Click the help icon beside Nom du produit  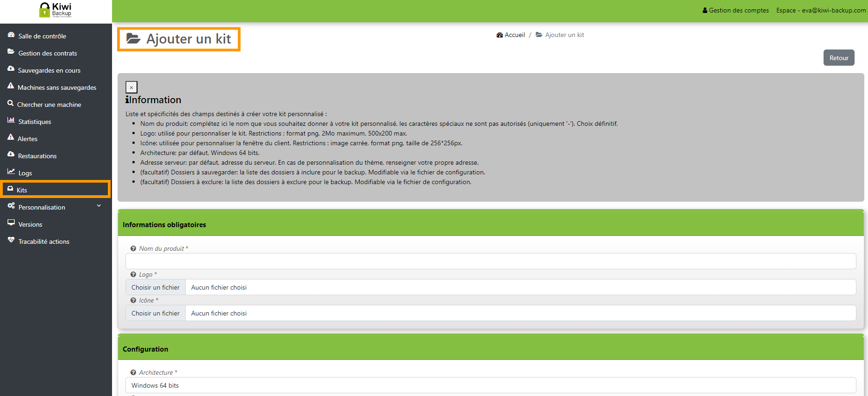133,249
